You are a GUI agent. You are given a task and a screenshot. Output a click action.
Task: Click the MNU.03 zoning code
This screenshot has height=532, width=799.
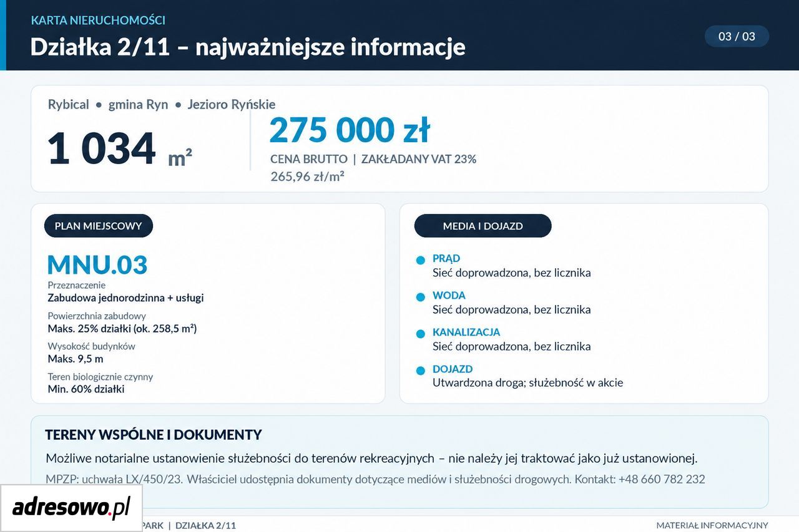pyautogui.click(x=97, y=265)
